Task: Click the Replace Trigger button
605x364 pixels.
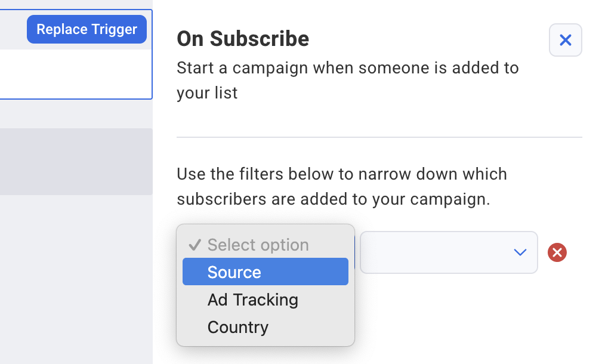Action: [87, 29]
